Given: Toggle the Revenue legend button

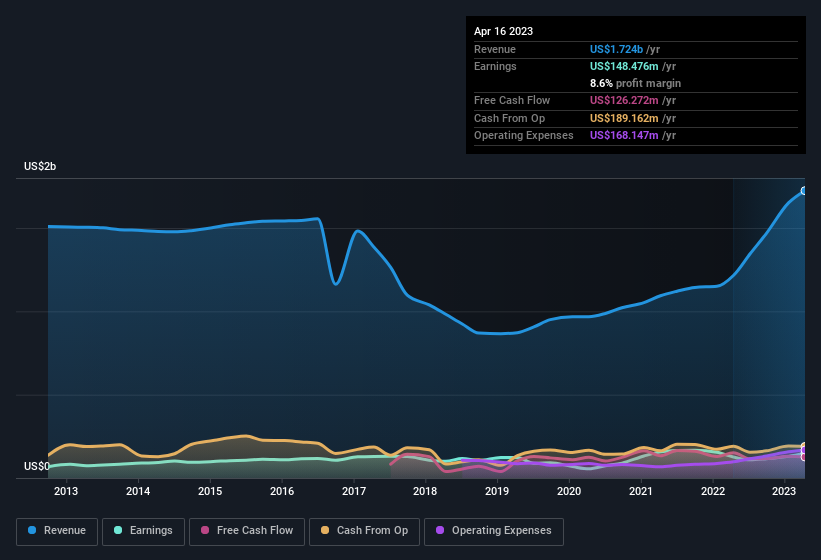Looking at the screenshot, I should [57, 531].
